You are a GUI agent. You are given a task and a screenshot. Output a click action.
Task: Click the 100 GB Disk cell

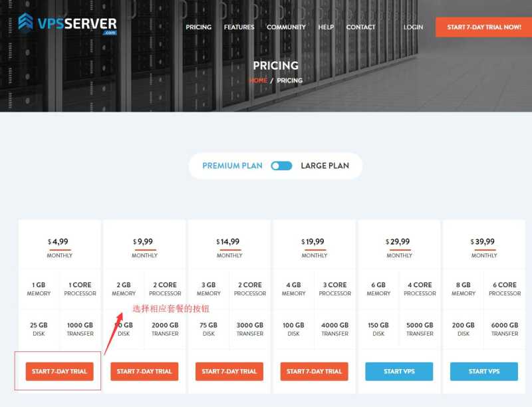point(293,329)
